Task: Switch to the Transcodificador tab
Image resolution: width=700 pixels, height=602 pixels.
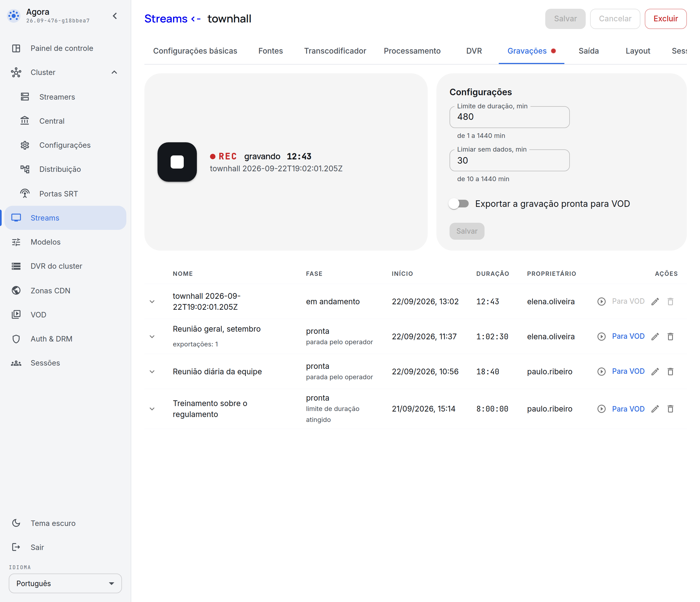Action: coord(335,51)
